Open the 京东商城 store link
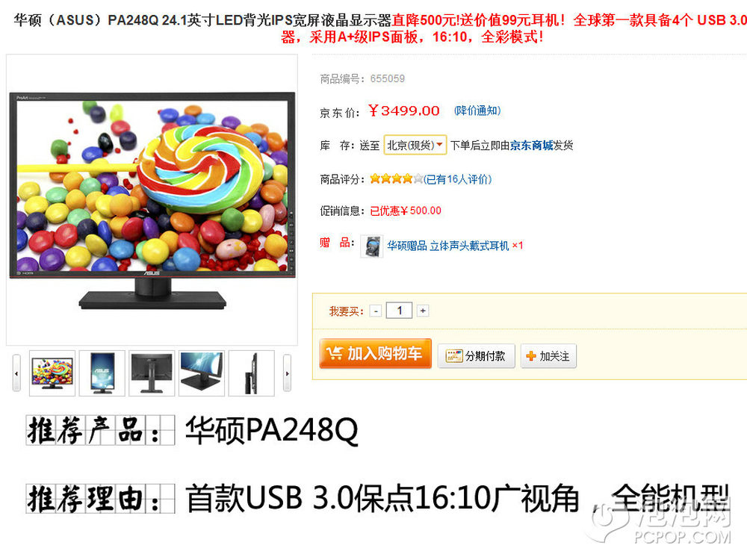 [531, 146]
